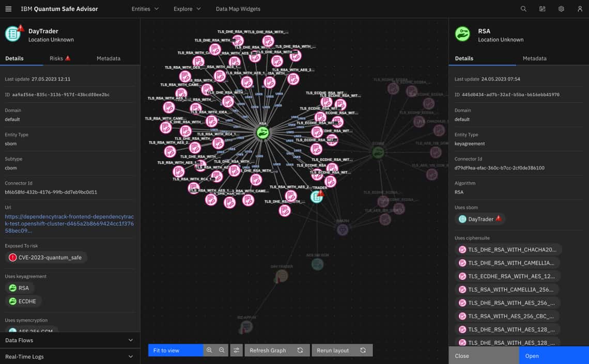Open the DayTrader Metadata tab
589x364 pixels.
109,58
